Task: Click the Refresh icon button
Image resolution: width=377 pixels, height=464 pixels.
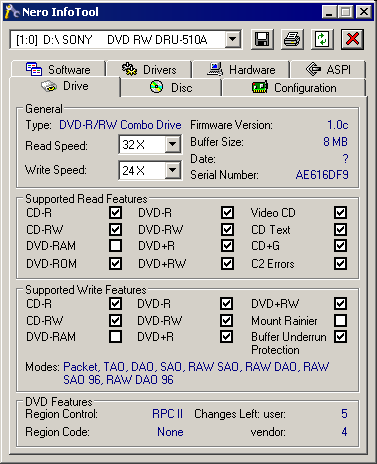Action: click(322, 40)
